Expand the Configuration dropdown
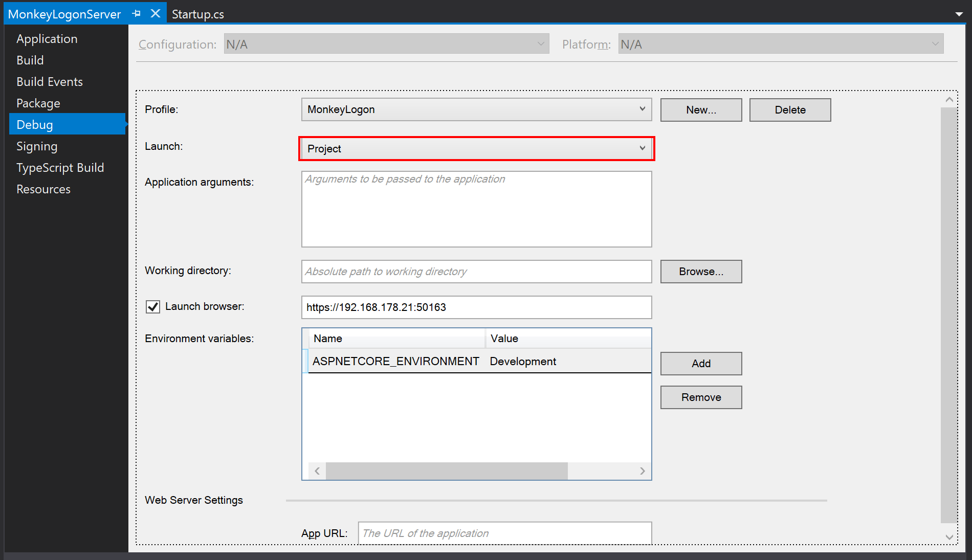972x560 pixels. coord(386,44)
